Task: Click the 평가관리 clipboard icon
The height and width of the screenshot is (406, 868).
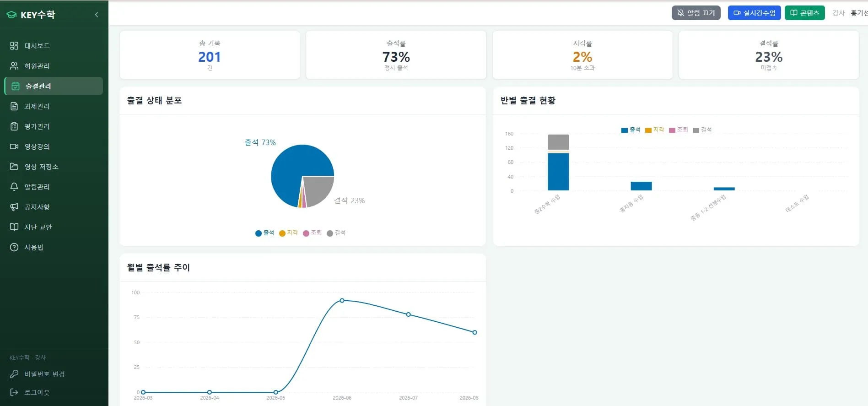Action: tap(14, 126)
